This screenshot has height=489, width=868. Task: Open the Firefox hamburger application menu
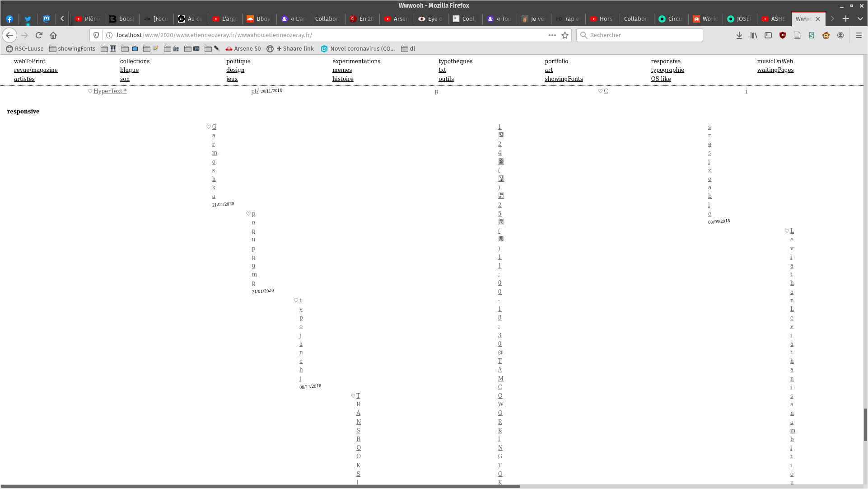click(859, 35)
